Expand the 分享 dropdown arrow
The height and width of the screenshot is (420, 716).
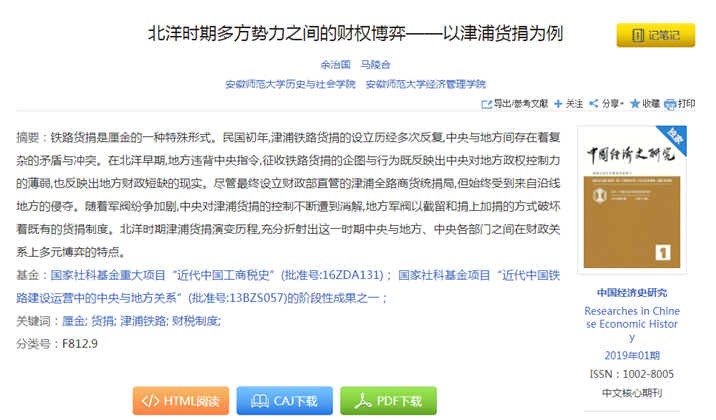point(622,104)
